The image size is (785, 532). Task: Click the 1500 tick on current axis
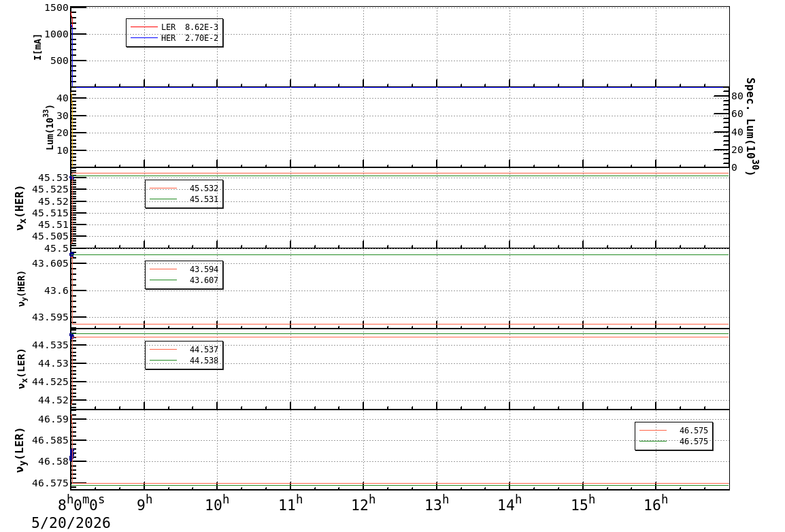56,7
